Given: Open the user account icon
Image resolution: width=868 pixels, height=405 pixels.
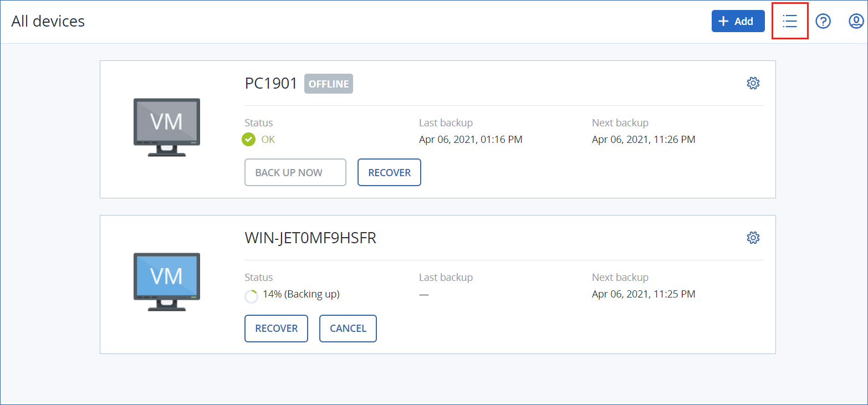Looking at the screenshot, I should point(856,22).
